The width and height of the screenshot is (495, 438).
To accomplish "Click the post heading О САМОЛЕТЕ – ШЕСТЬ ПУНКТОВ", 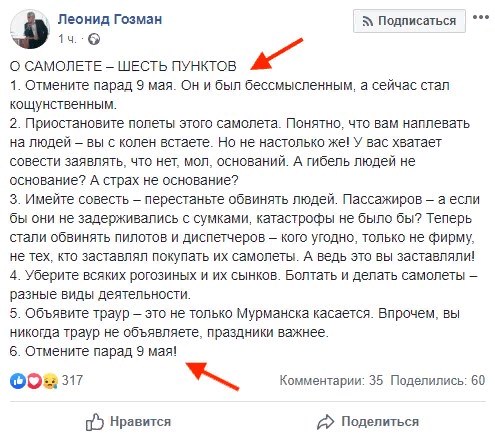I will click(x=123, y=66).
